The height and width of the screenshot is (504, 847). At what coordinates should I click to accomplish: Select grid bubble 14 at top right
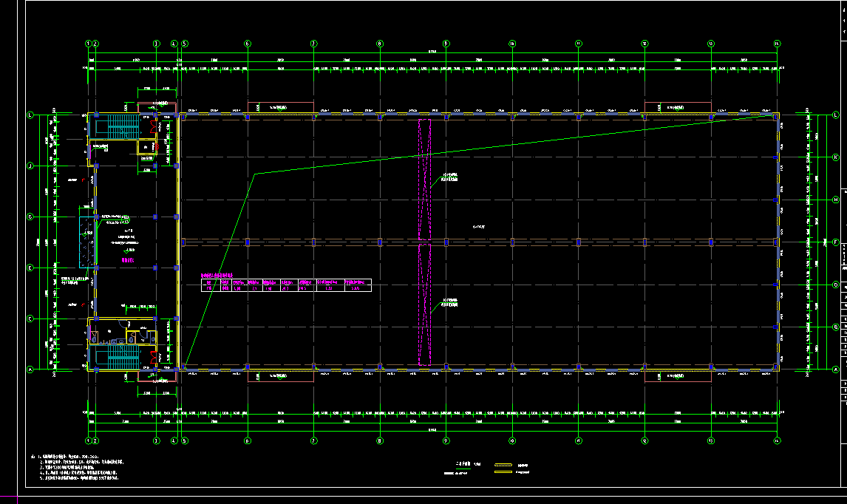(x=777, y=44)
